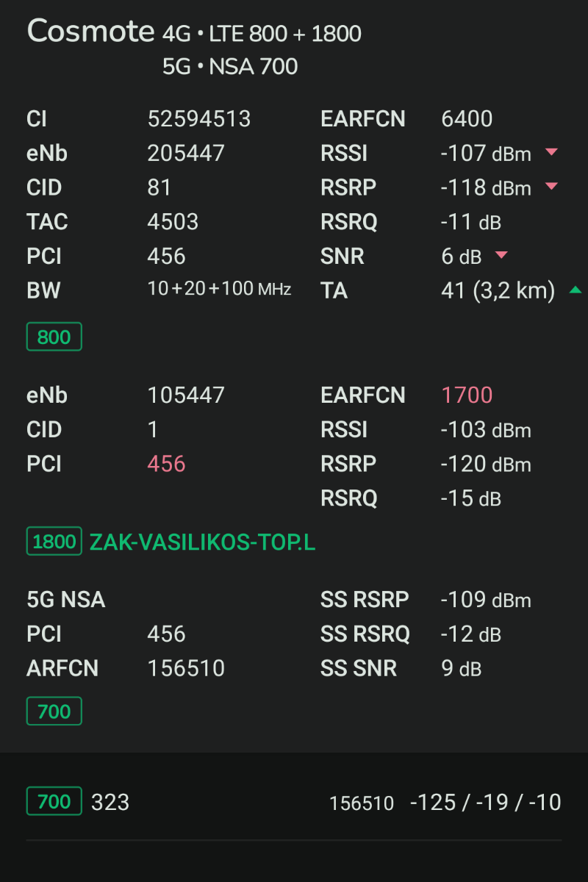Screen dimensions: 588x882
Task: Tap the 1800 band badge
Action: click(54, 542)
